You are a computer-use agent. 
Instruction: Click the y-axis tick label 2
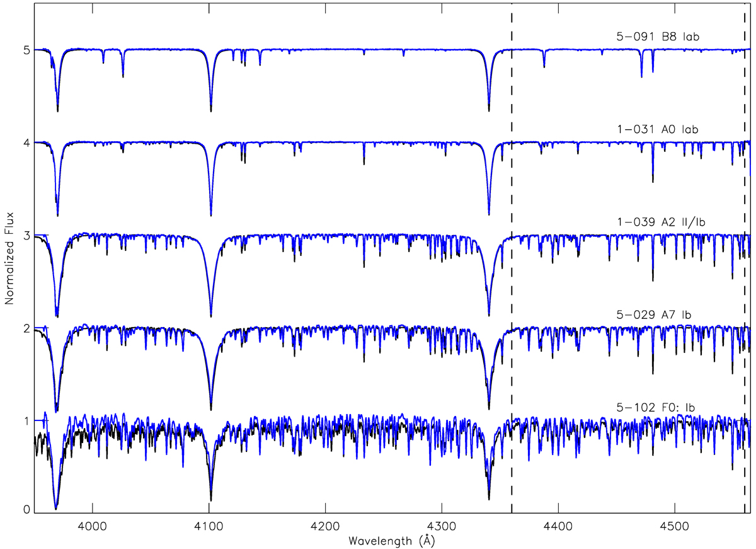tap(26, 328)
